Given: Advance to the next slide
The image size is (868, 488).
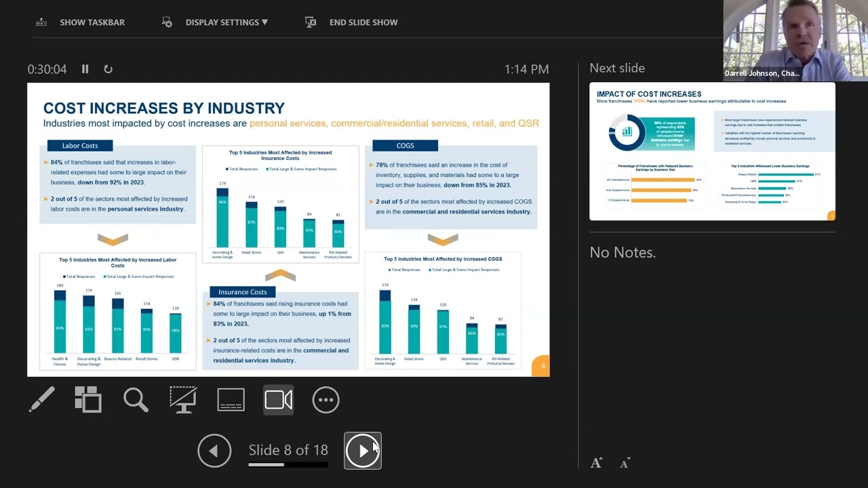Looking at the screenshot, I should click(x=363, y=451).
